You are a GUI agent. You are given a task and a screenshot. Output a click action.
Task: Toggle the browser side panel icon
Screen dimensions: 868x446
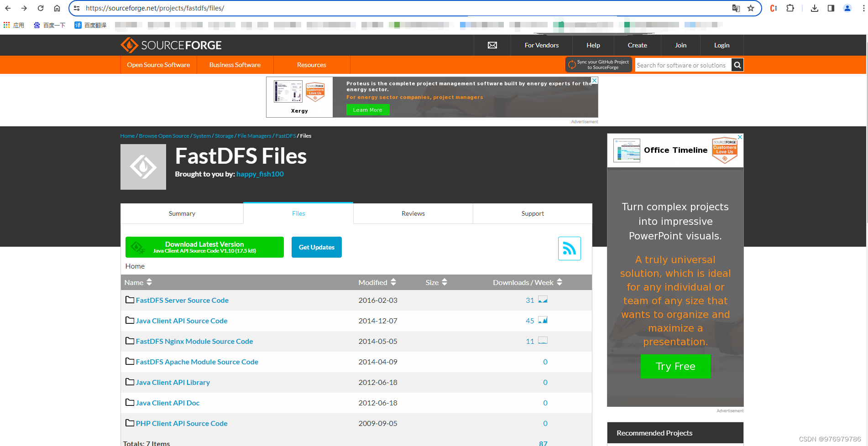pyautogui.click(x=831, y=8)
